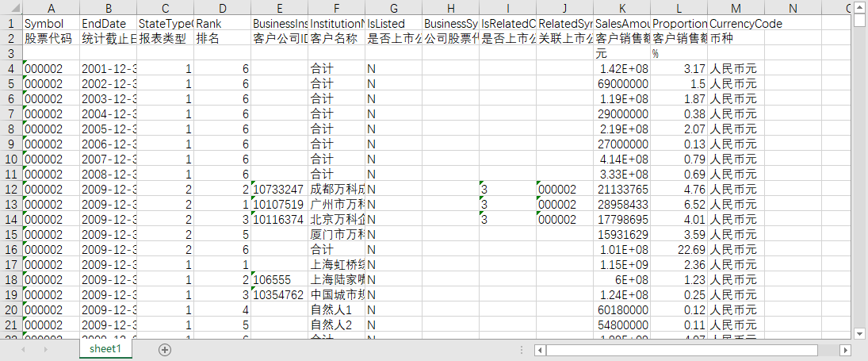Click the 'CurrencyCode' cell

point(736,24)
